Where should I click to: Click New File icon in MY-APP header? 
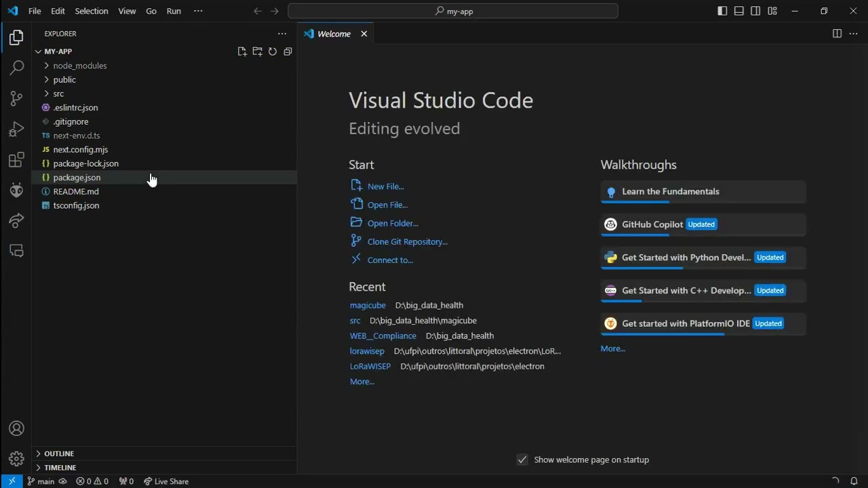point(242,52)
